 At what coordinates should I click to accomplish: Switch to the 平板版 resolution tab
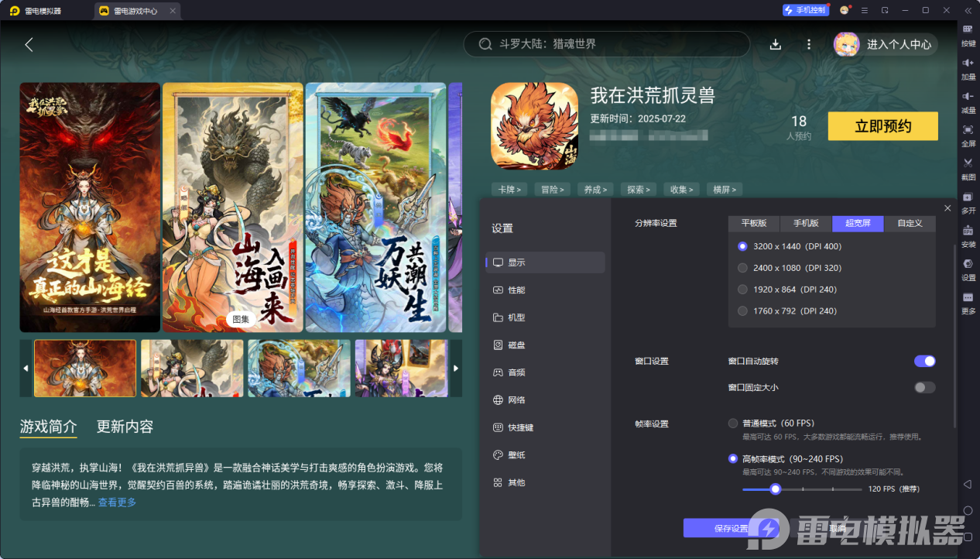coord(753,223)
